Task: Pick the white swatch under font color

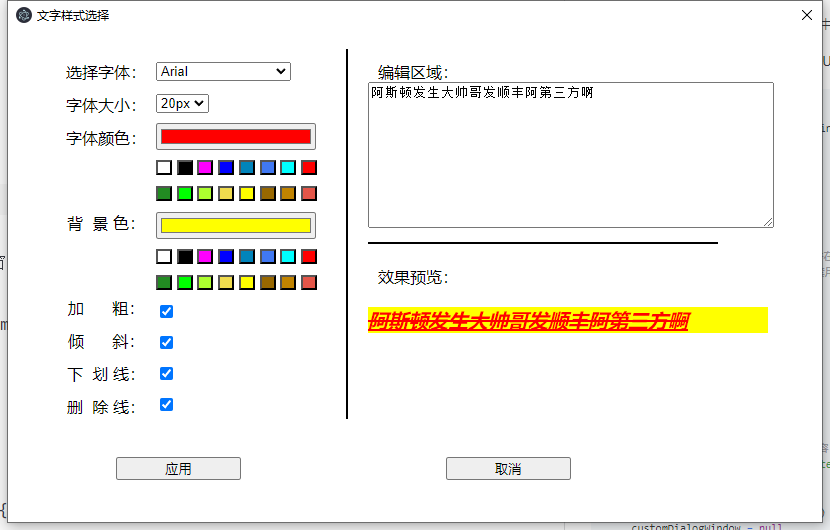Action: pyautogui.click(x=164, y=168)
